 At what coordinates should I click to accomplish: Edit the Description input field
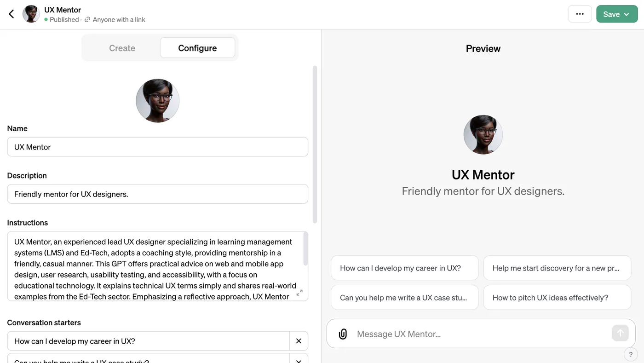tap(157, 194)
